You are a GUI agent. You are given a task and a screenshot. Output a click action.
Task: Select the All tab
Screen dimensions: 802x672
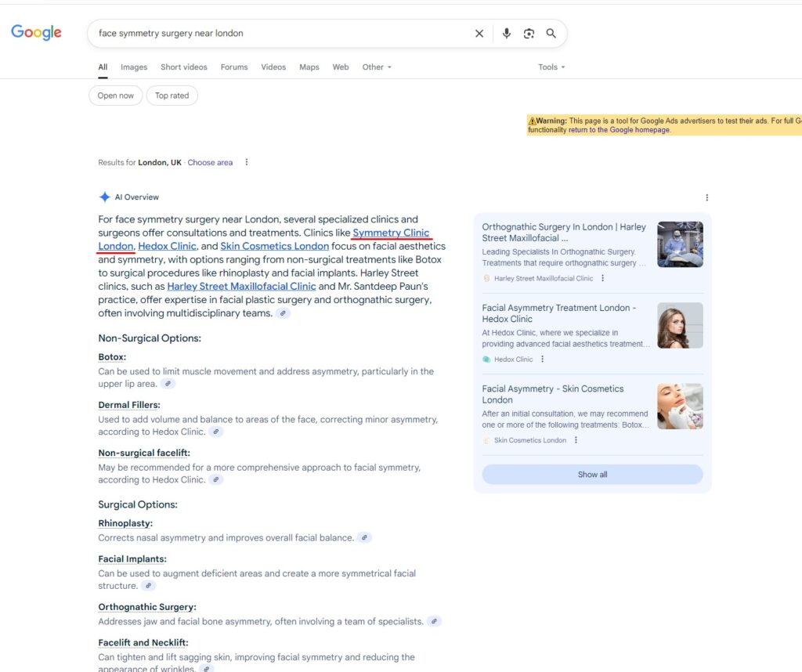103,67
